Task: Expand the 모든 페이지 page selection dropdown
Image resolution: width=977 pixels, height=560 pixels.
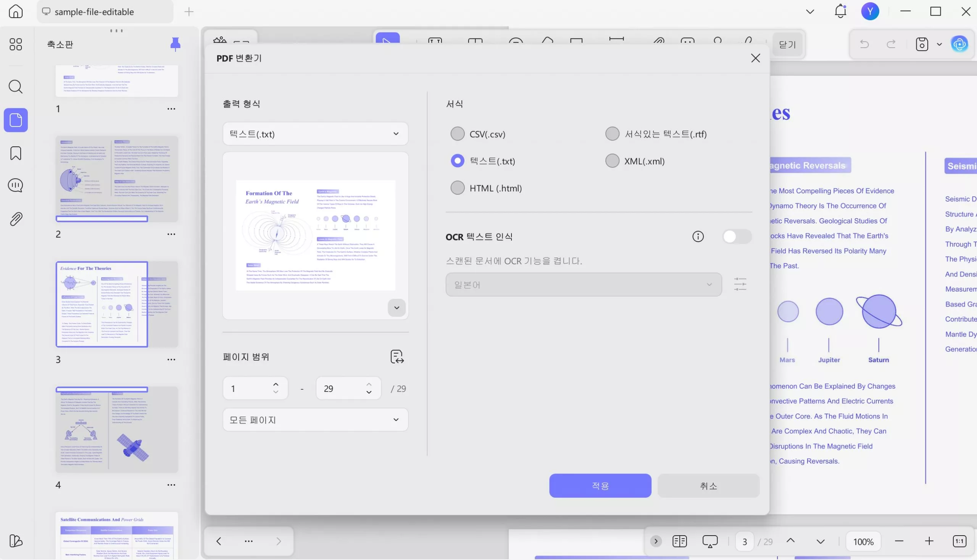Action: click(315, 420)
